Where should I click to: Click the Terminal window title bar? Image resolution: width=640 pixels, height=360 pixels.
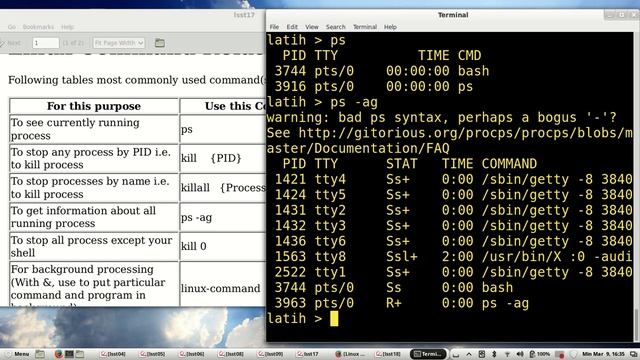(x=453, y=15)
